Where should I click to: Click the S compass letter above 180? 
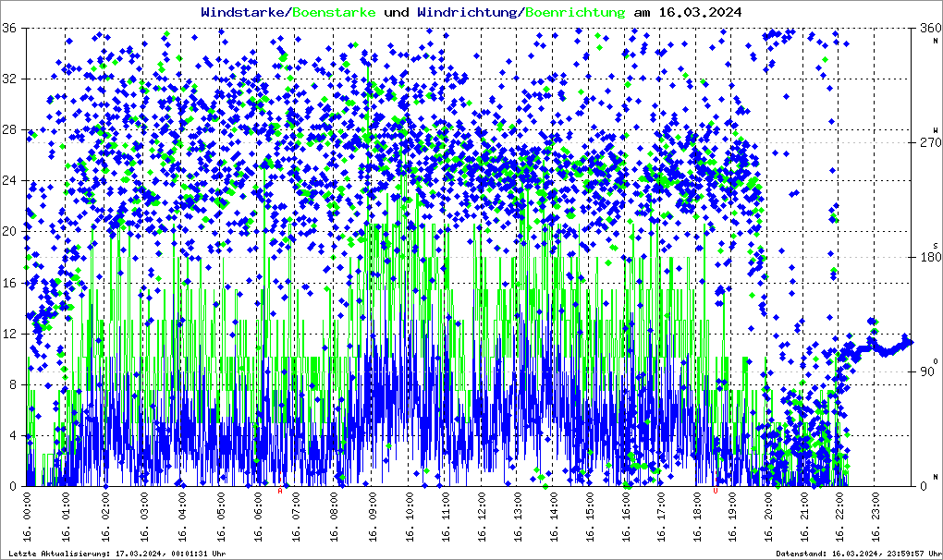click(x=936, y=245)
